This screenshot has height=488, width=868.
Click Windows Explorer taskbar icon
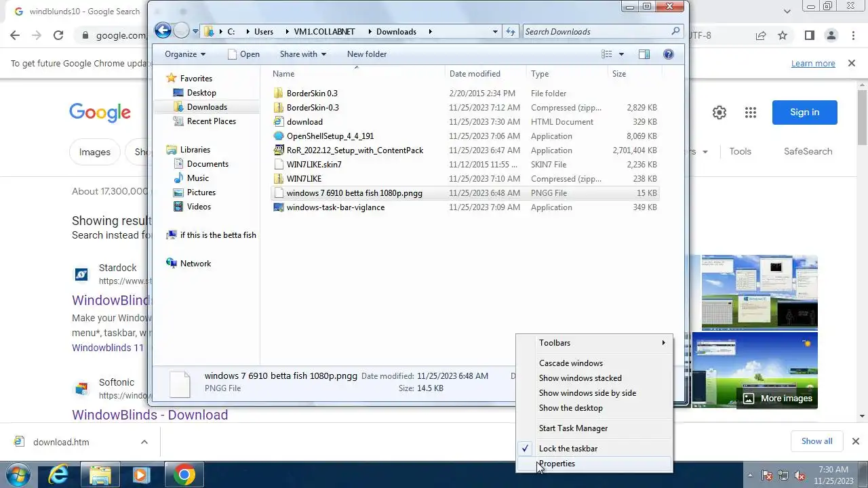pos(100,474)
